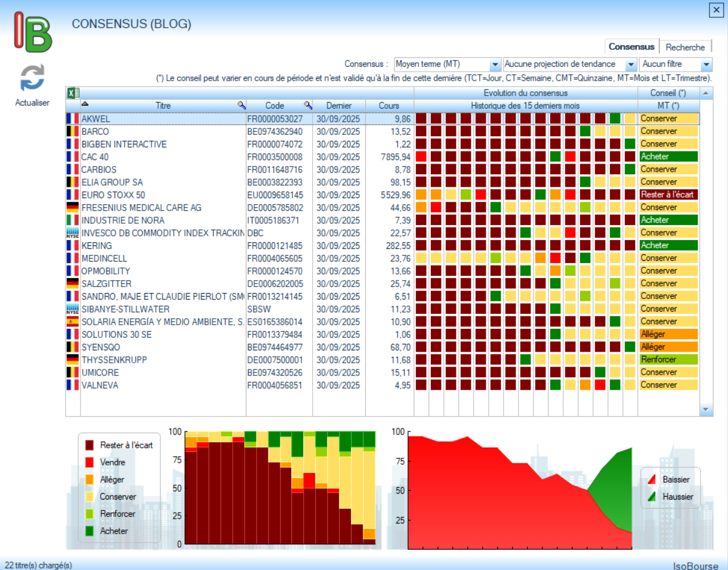Select the MEDINCELL row title
This screenshot has width=728, height=570.
104,258
